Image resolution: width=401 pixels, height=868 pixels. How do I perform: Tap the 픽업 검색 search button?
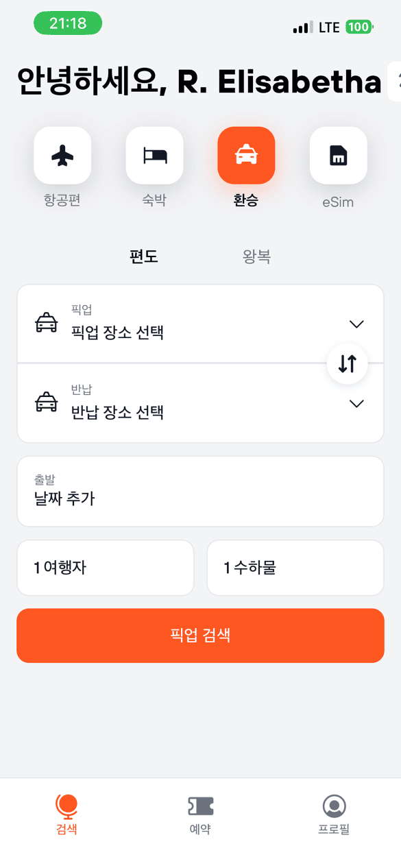[x=200, y=635]
